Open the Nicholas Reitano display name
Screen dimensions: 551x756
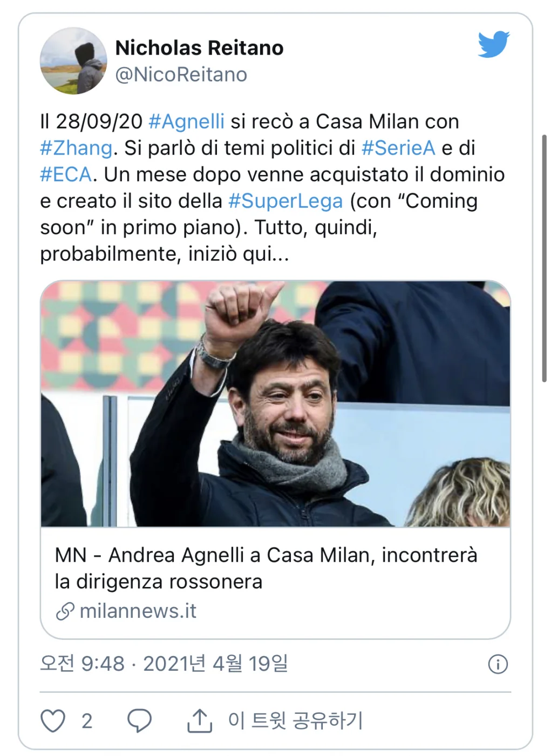(199, 48)
